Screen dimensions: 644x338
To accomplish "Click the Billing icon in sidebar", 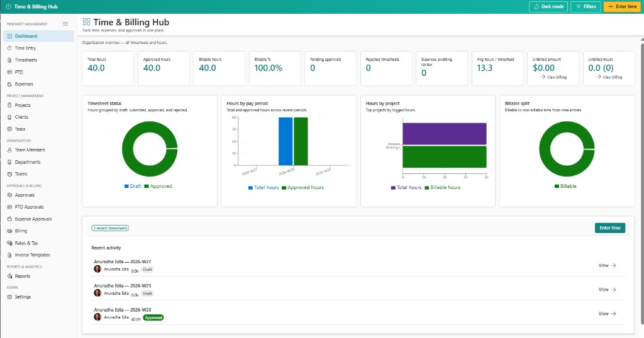I will click(9, 231).
